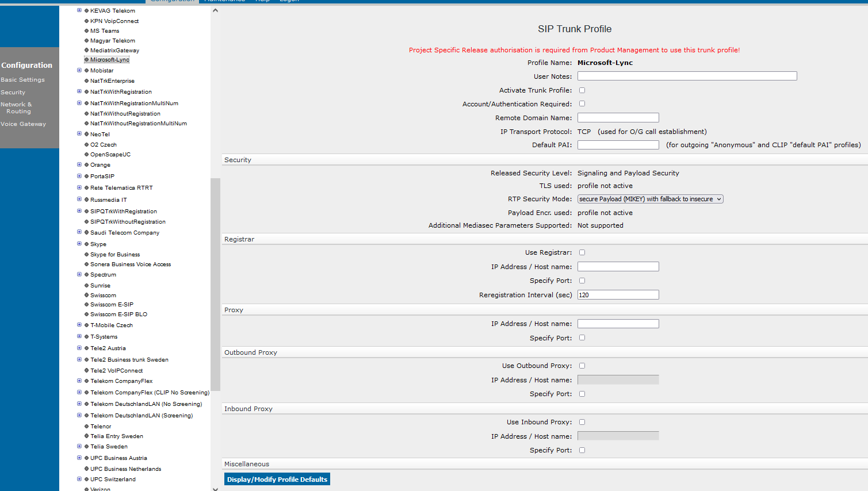Toggle Specify Port under Outbound Proxy
The image size is (868, 491).
582,394
